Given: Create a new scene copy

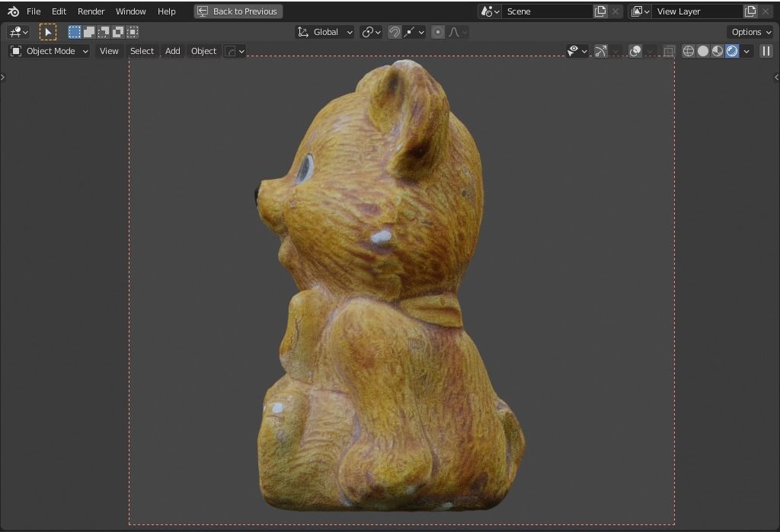Looking at the screenshot, I should click(x=600, y=11).
